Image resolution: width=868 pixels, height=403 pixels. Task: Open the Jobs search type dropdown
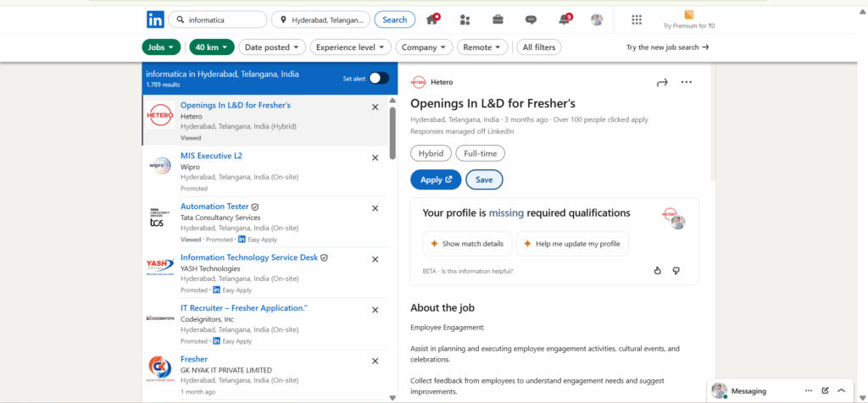(x=161, y=47)
